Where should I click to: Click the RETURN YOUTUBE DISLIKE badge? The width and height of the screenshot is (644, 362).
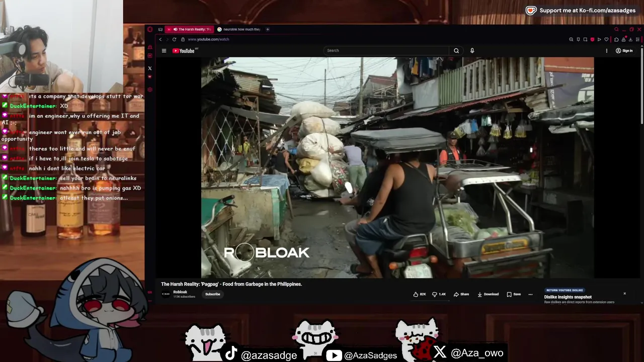565,290
